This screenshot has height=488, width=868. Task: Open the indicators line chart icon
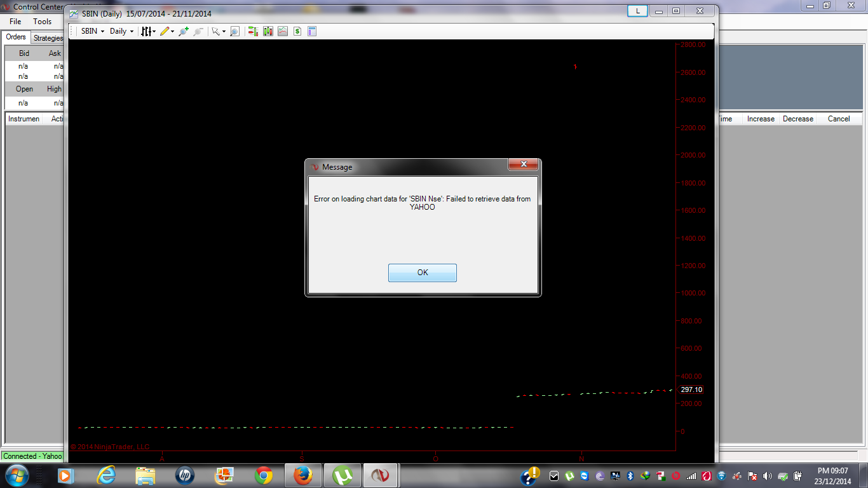(x=283, y=31)
